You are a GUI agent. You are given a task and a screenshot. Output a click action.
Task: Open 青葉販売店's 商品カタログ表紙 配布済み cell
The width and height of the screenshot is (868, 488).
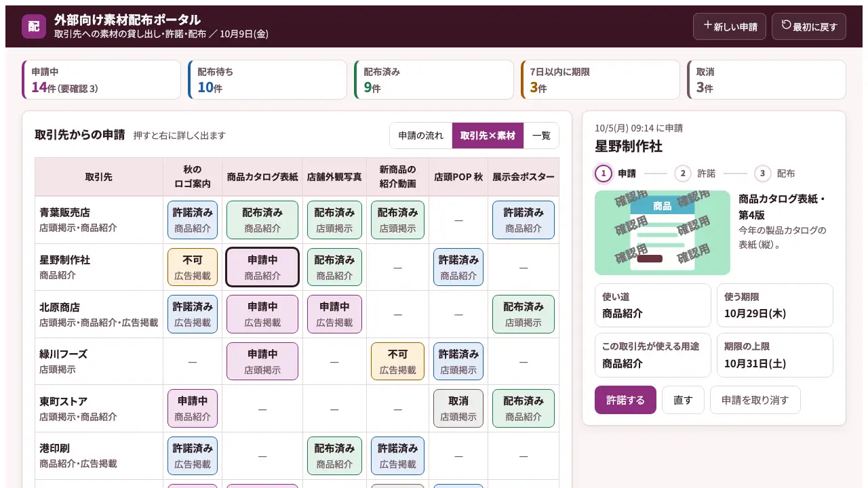262,220
